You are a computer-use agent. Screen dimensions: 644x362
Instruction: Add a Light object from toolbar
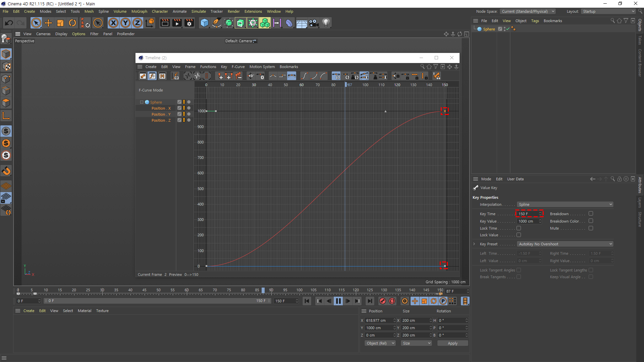coord(326,23)
